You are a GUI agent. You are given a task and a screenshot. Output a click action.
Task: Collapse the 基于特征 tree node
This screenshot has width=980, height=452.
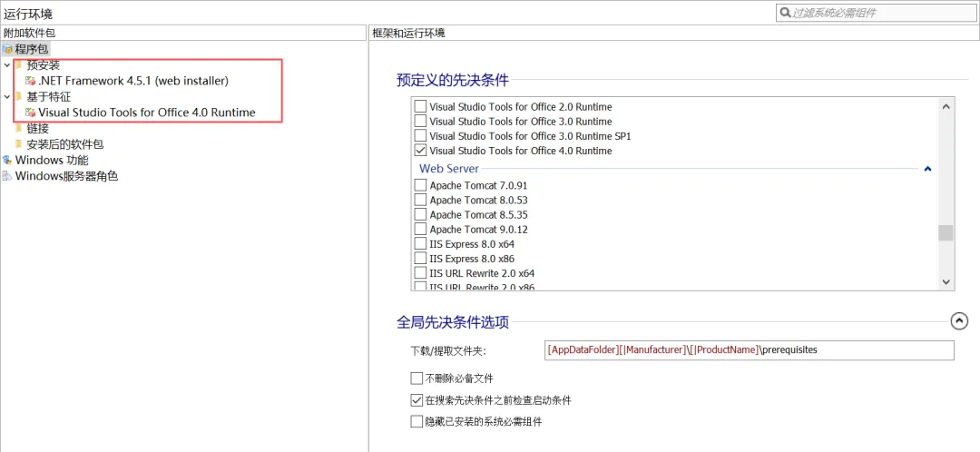[x=6, y=97]
